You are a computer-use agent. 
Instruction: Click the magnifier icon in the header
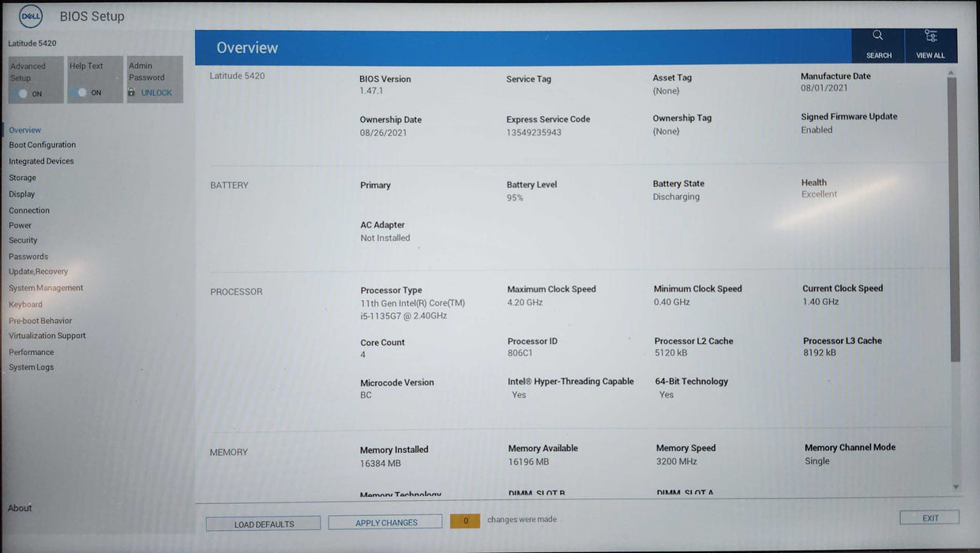pos(877,35)
